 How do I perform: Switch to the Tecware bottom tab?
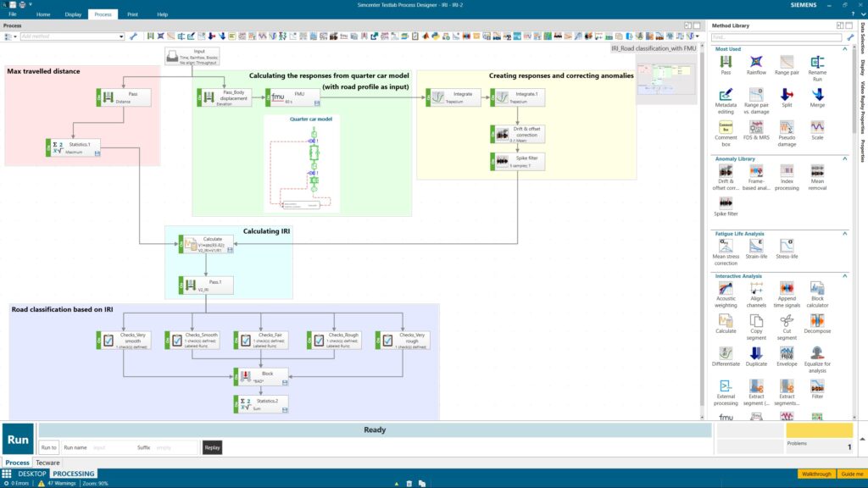47,463
